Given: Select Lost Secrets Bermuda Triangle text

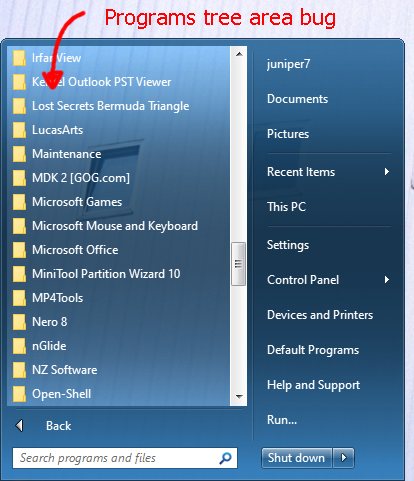Looking at the screenshot, I should pyautogui.click(x=110, y=106).
